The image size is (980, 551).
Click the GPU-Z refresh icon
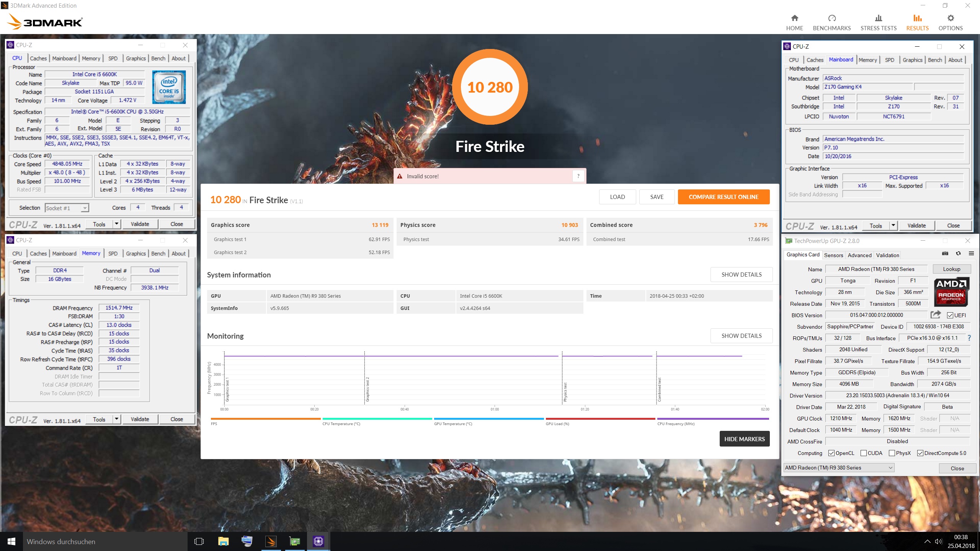(x=958, y=254)
